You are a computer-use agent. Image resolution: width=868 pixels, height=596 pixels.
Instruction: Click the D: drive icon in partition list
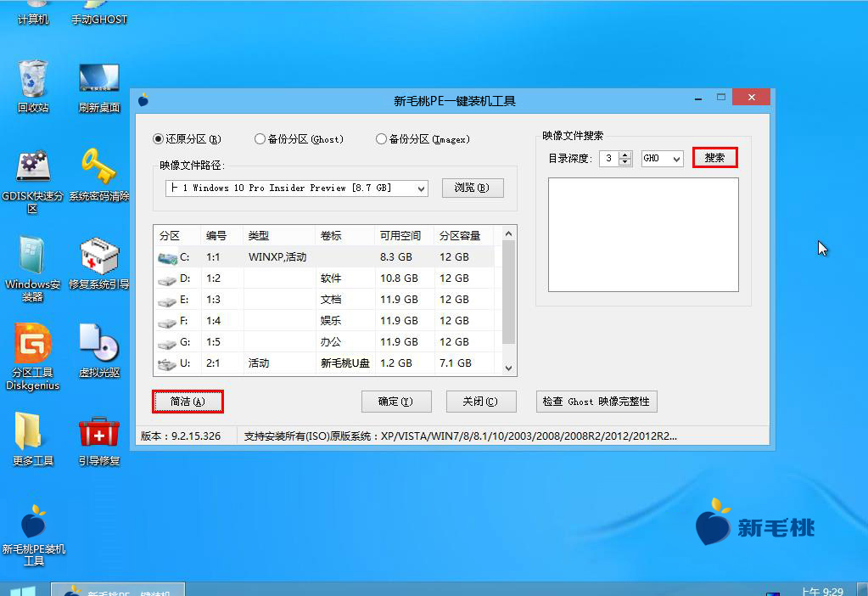(167, 279)
